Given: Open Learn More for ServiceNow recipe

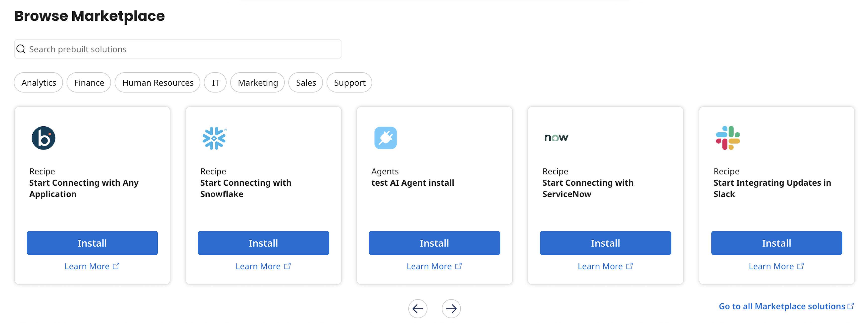Looking at the screenshot, I should (605, 266).
